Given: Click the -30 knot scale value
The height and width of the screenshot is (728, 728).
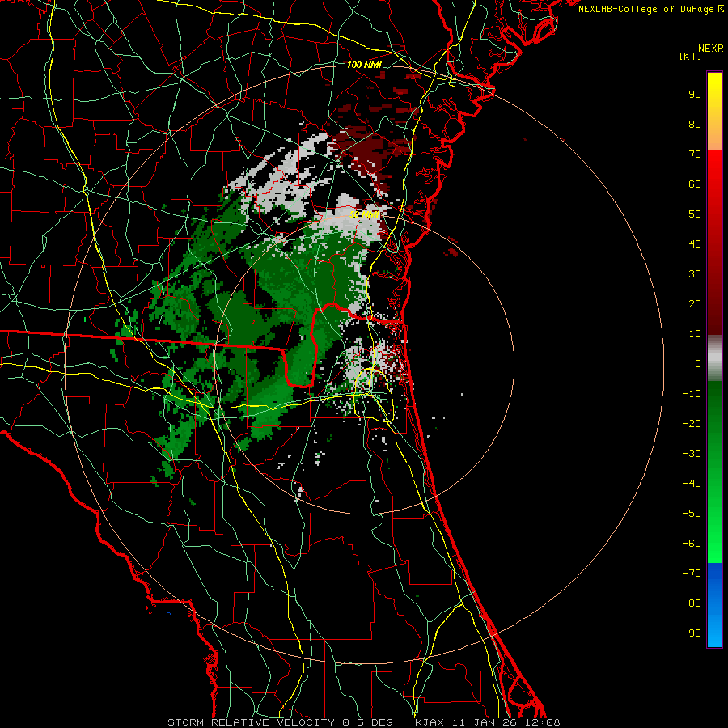Looking at the screenshot, I should click(692, 454).
